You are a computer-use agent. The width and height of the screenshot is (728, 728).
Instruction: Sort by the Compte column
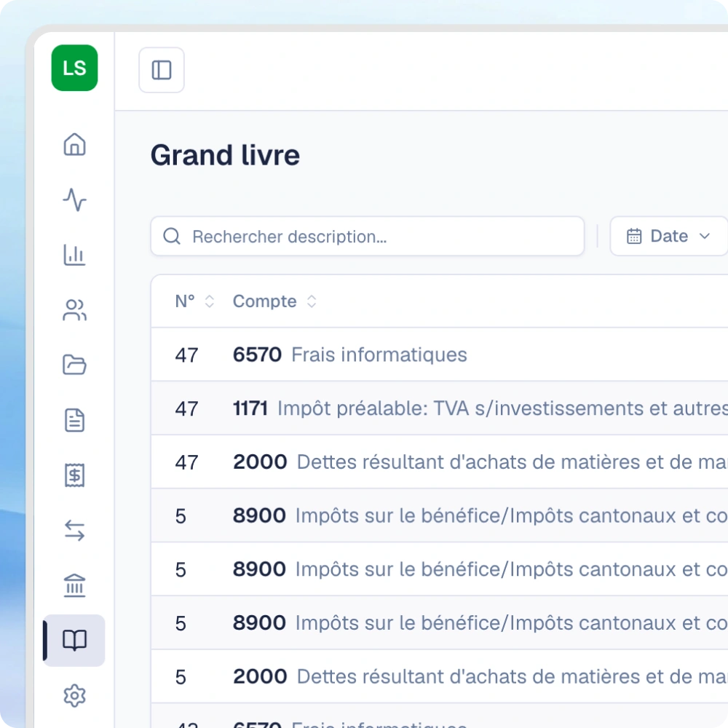coord(274,301)
